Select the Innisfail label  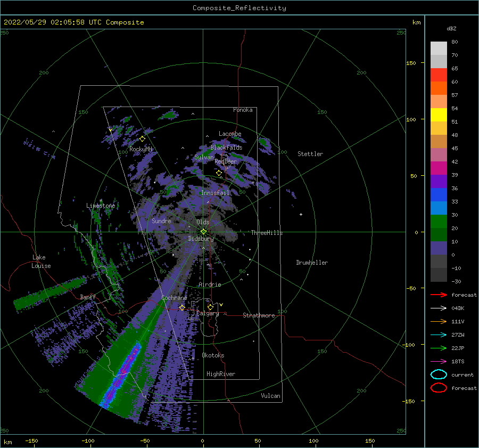[x=216, y=193]
